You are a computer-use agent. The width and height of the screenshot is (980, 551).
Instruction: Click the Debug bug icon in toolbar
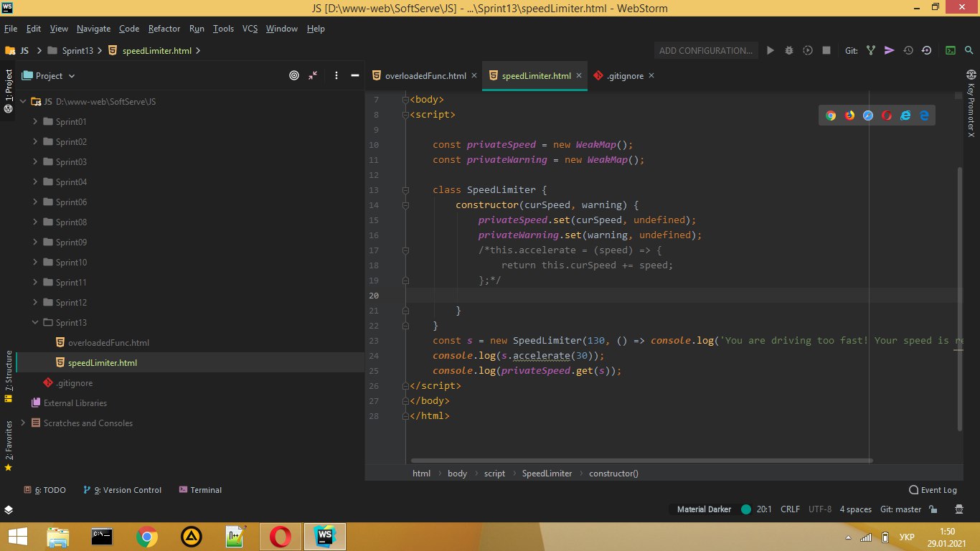point(789,51)
